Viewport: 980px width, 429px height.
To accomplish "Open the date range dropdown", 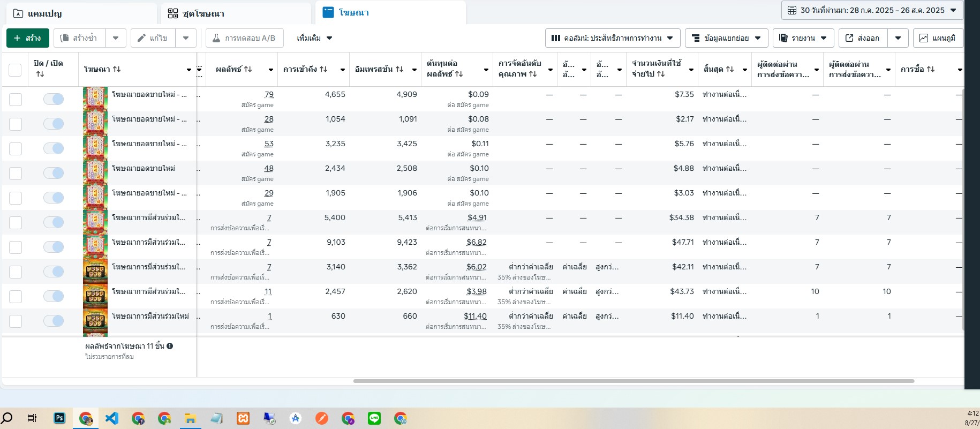I will click(872, 10).
